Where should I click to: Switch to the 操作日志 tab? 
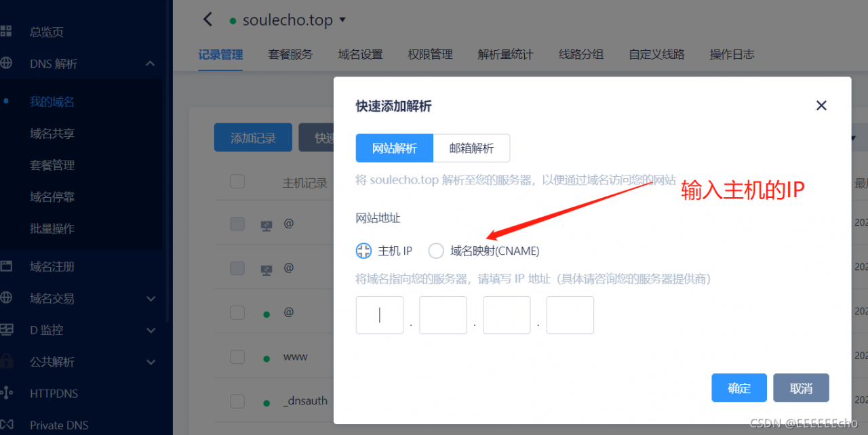coord(732,54)
